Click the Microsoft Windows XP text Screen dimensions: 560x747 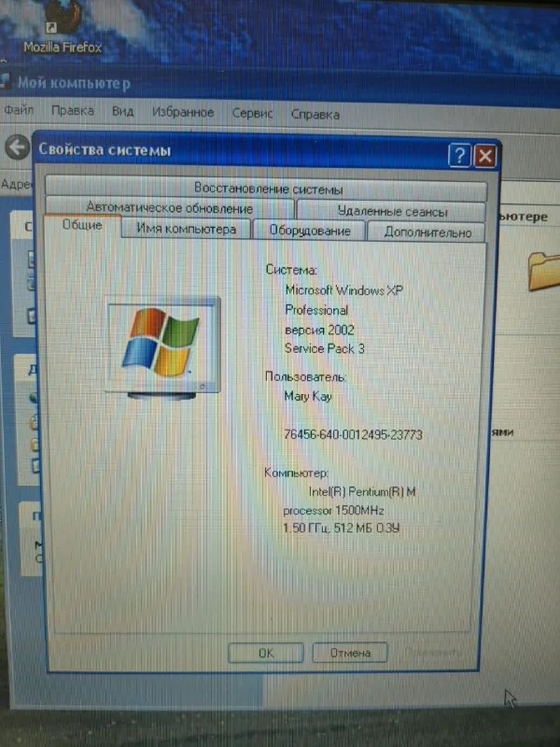[x=343, y=290]
